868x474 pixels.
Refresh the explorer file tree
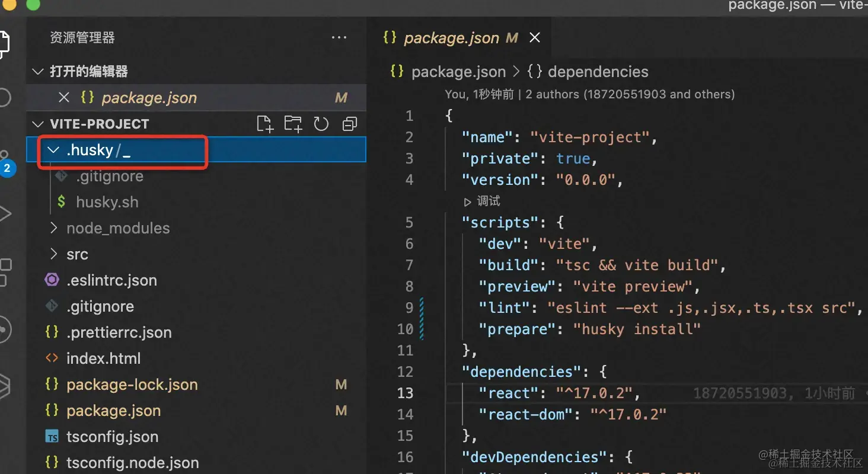pyautogui.click(x=321, y=124)
